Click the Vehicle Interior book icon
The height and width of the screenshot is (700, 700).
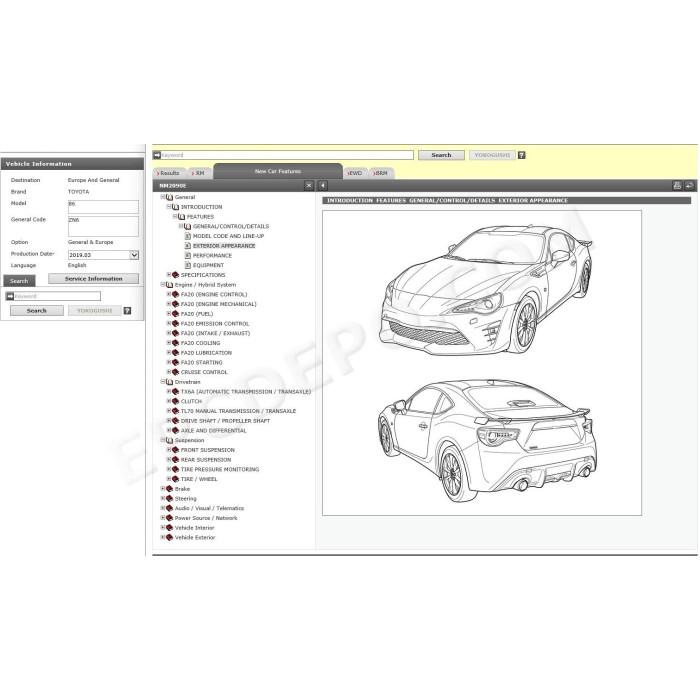[169, 528]
